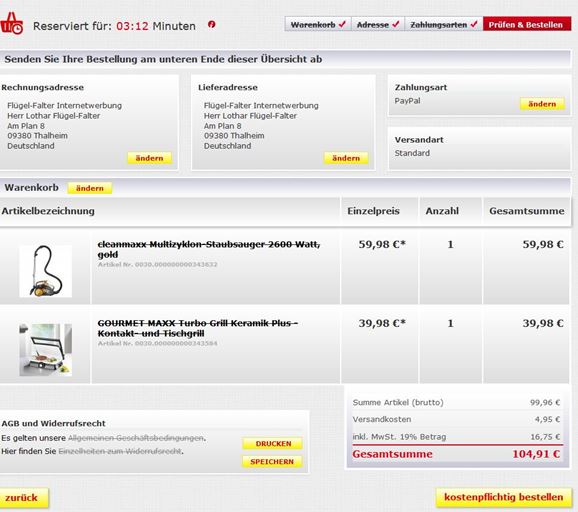Click the 03:12 reservation countdown
The image size is (578, 512).
132,26
